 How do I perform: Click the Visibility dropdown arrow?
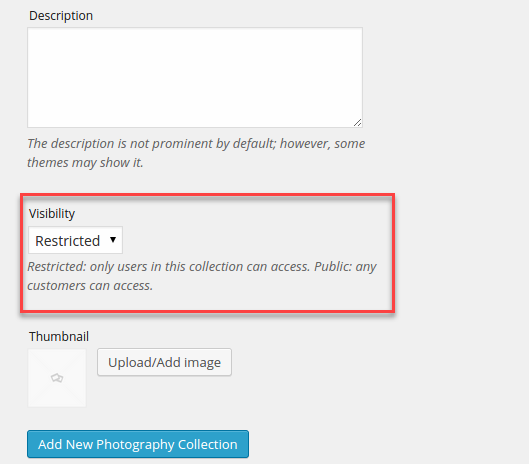pos(113,240)
